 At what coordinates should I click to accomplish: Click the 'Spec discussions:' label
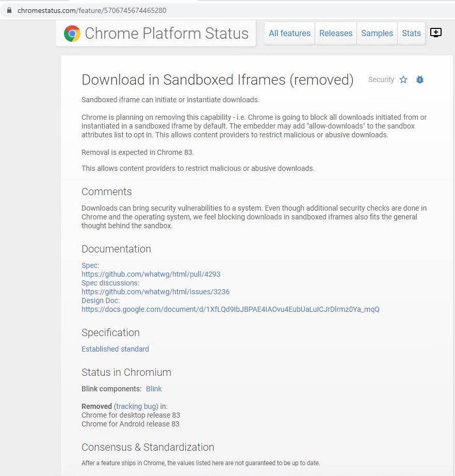click(110, 283)
